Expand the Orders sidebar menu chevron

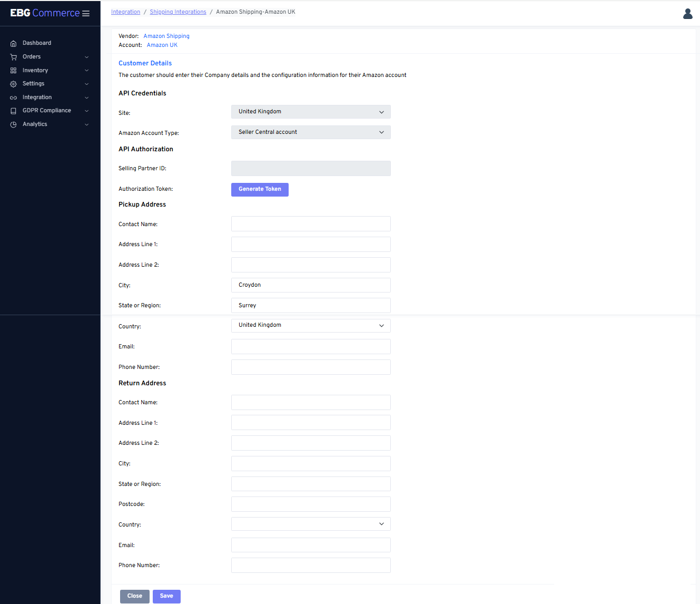tap(87, 57)
